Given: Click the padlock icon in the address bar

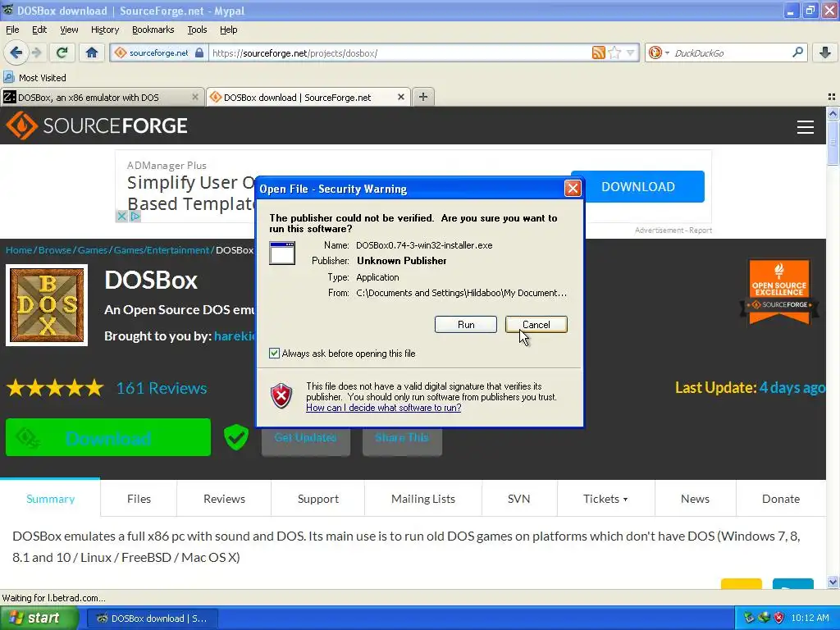Looking at the screenshot, I should (x=199, y=52).
